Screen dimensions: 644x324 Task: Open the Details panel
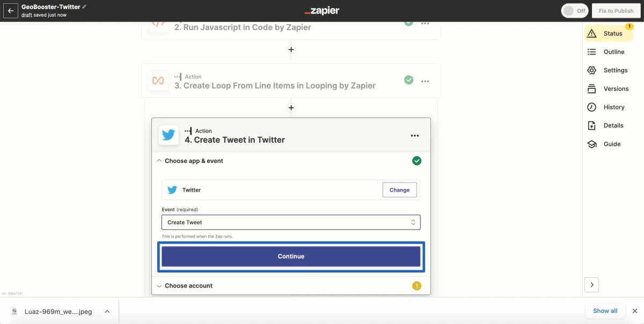click(609, 126)
